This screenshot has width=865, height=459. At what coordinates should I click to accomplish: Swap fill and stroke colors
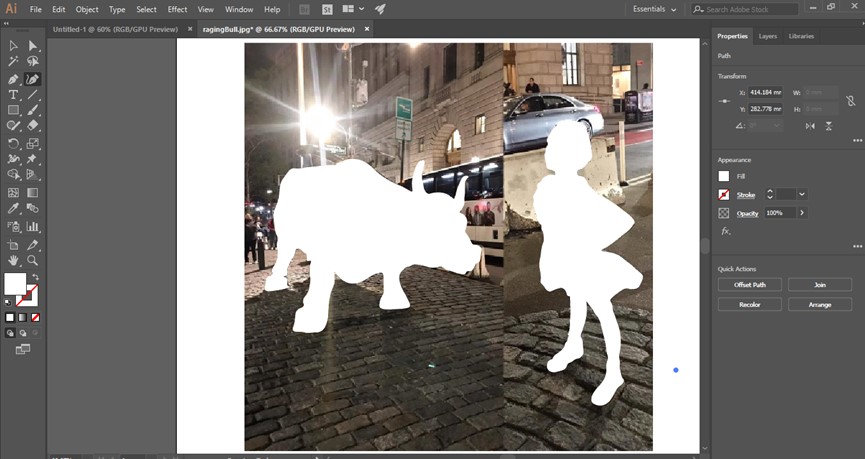pos(36,276)
